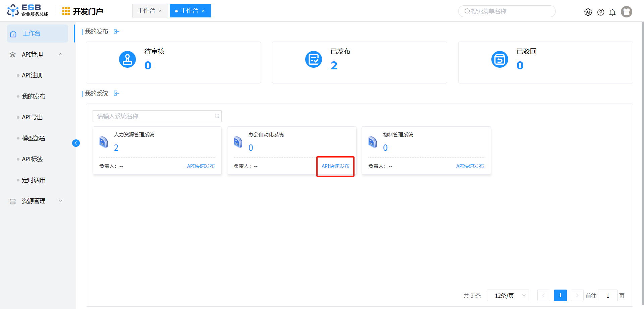
Task: Open the notification bell
Action: (612, 12)
